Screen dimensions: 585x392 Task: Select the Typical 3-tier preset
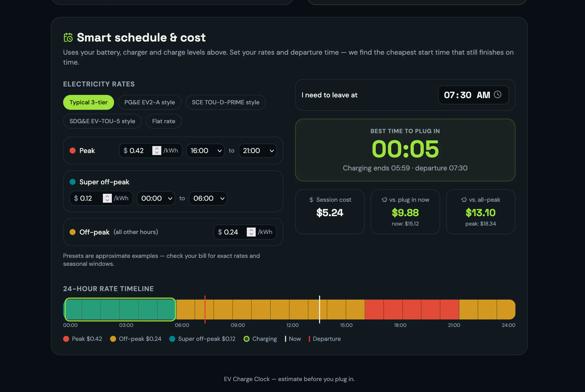[x=88, y=102]
